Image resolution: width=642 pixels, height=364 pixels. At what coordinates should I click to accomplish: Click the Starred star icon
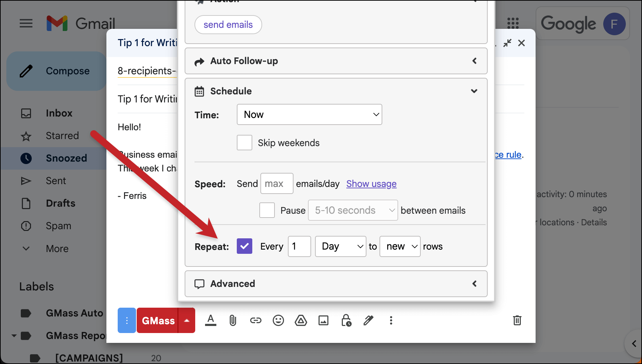point(26,136)
